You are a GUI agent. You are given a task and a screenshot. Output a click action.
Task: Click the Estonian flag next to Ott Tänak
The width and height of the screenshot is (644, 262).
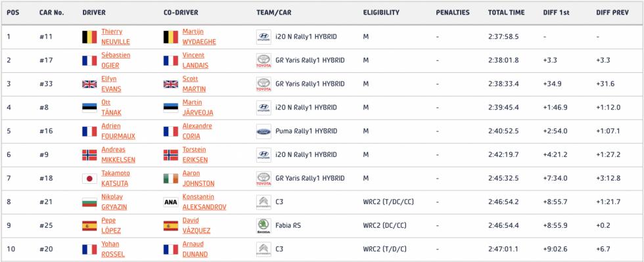tap(89, 108)
